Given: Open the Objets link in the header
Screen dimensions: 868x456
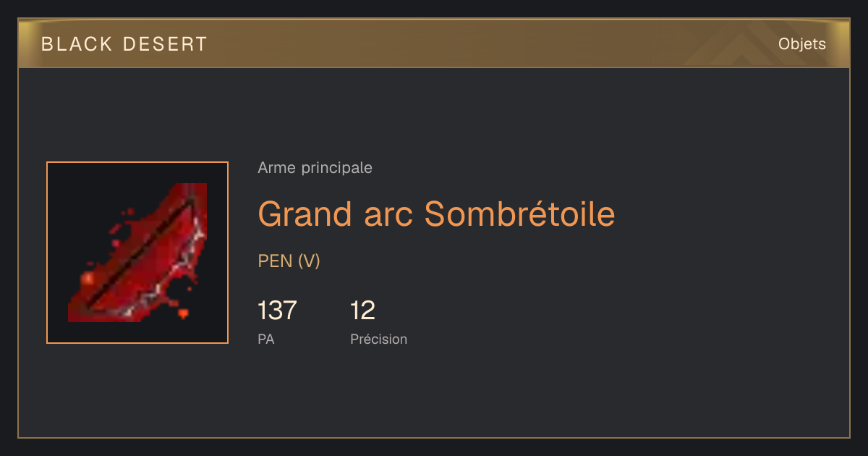Looking at the screenshot, I should coord(802,44).
